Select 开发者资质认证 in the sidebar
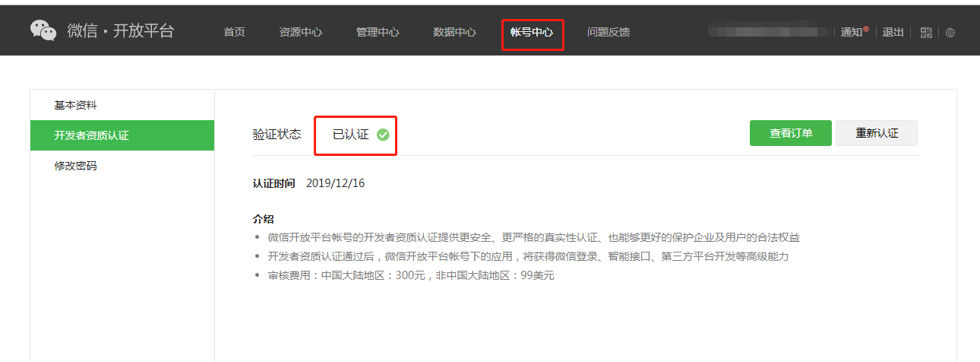 click(x=122, y=135)
